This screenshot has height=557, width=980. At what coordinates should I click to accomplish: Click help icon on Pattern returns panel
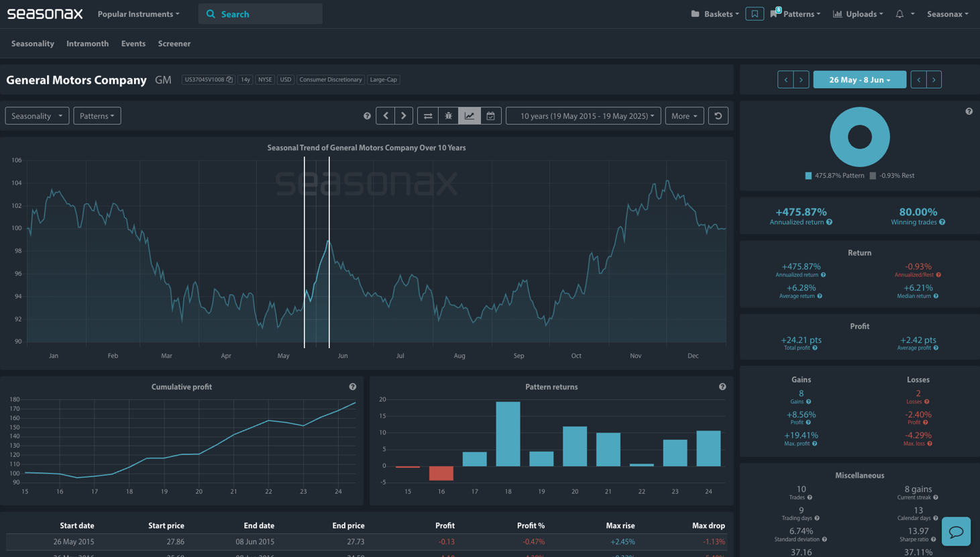(x=722, y=387)
